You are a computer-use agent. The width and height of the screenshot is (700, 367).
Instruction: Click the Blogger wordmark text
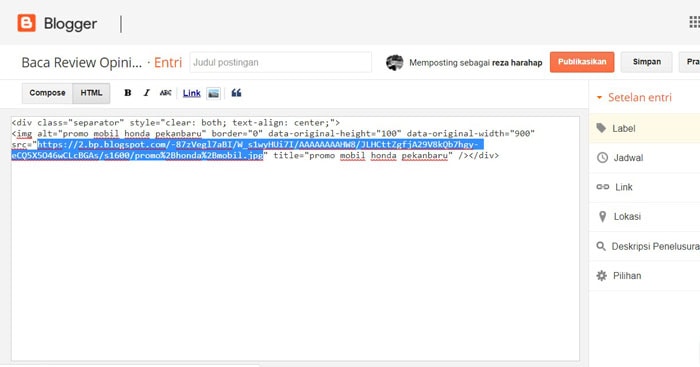click(70, 24)
